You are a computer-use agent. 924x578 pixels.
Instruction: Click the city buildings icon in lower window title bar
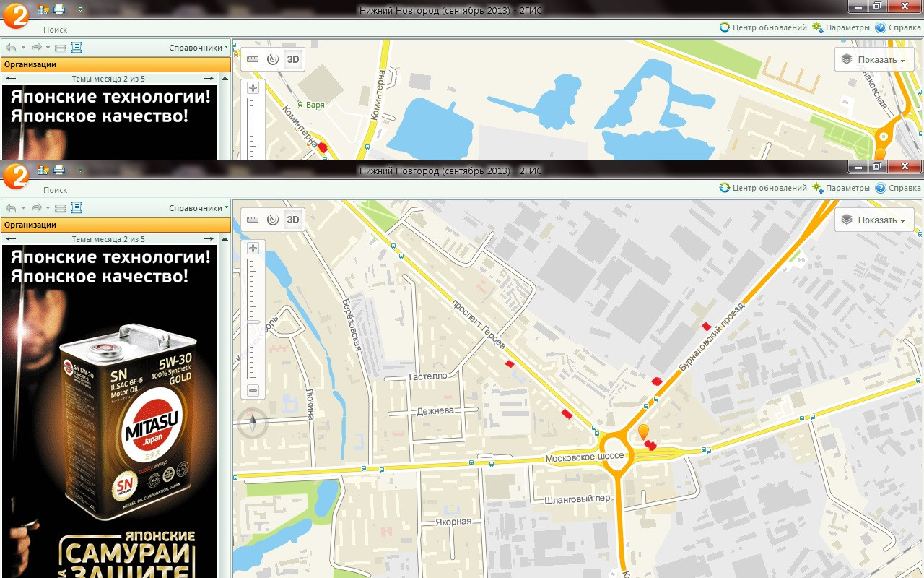[43, 170]
